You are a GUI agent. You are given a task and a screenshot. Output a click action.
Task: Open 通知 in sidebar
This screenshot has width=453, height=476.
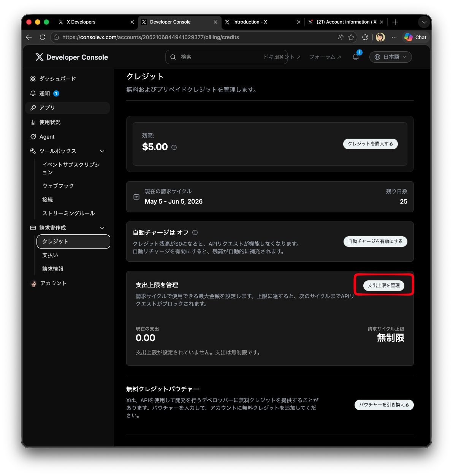68,93
